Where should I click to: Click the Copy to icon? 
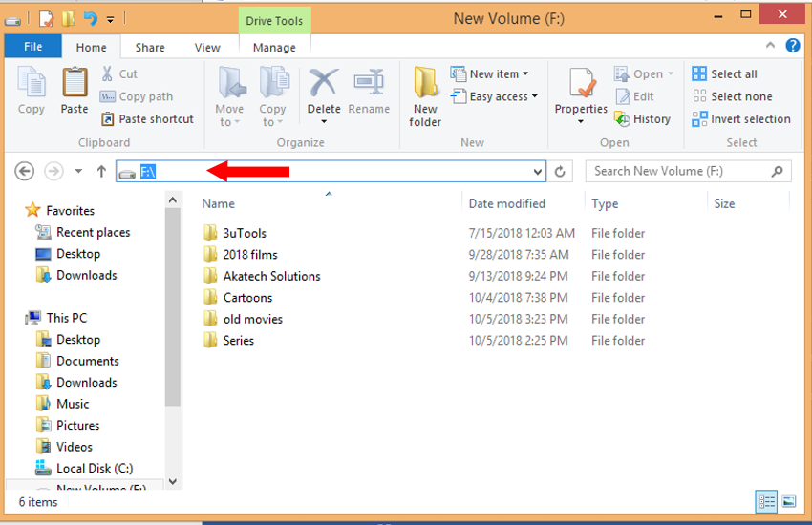point(273,82)
